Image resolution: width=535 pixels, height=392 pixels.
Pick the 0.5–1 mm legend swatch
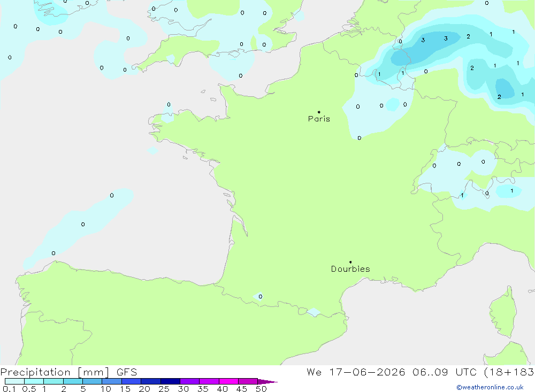(x=34, y=381)
